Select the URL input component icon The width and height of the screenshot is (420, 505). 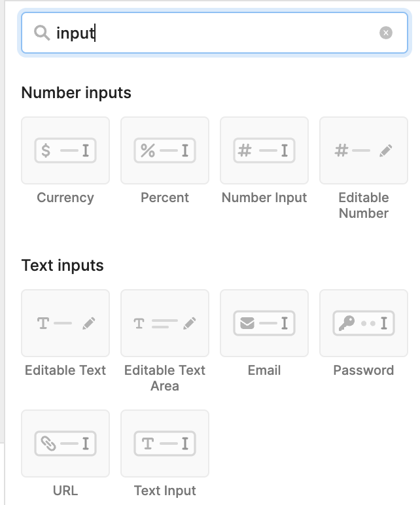65,444
